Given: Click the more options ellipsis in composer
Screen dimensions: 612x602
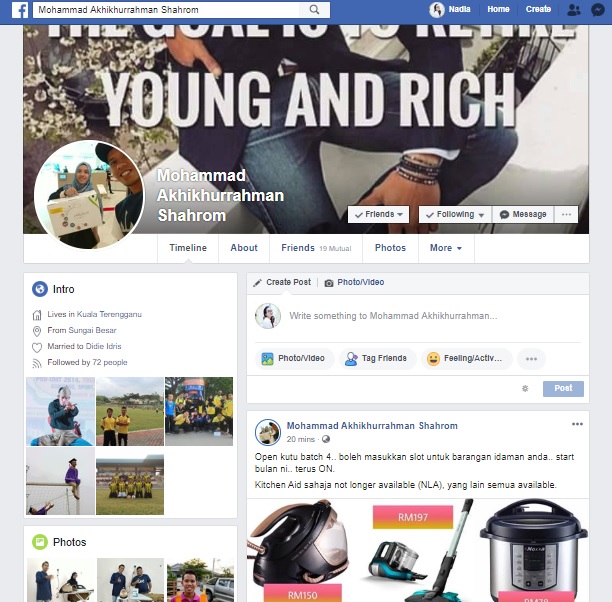Looking at the screenshot, I should [531, 359].
